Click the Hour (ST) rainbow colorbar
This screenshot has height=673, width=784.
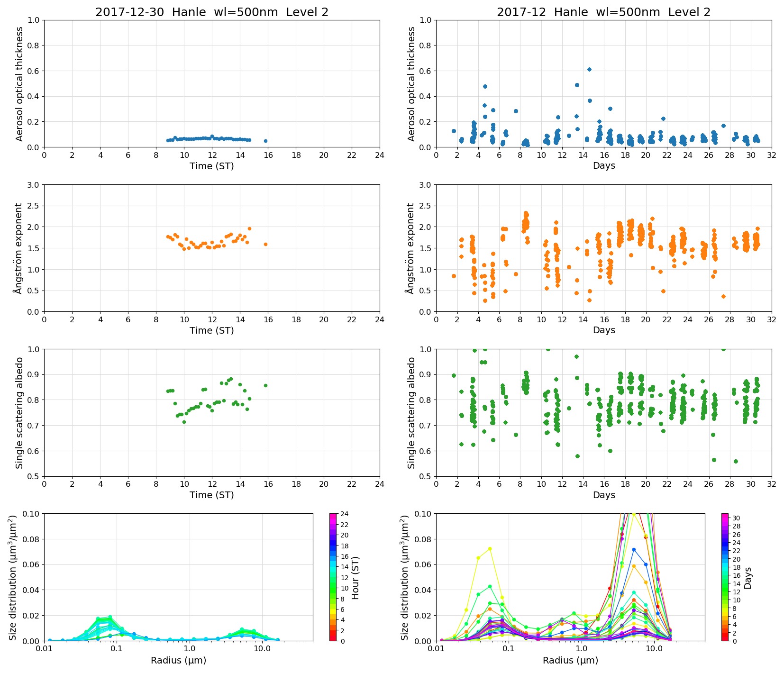click(333, 577)
